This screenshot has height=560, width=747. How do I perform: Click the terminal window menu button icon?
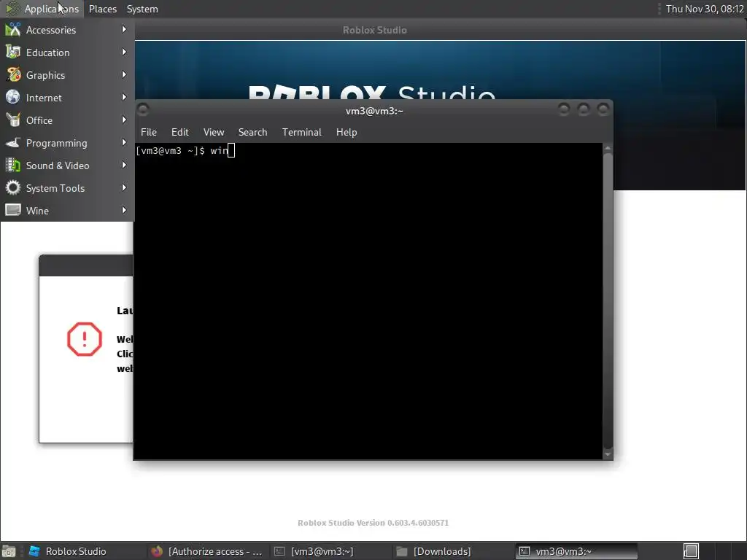click(x=143, y=110)
